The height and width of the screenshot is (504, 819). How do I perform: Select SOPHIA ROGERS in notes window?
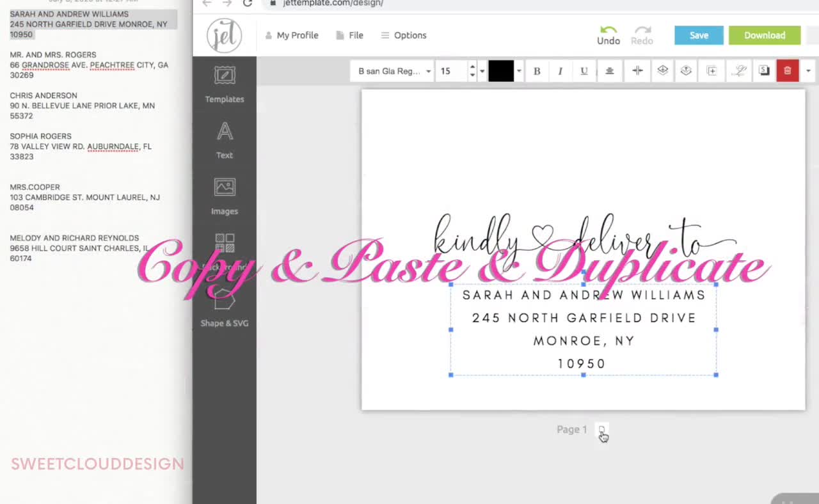point(40,136)
